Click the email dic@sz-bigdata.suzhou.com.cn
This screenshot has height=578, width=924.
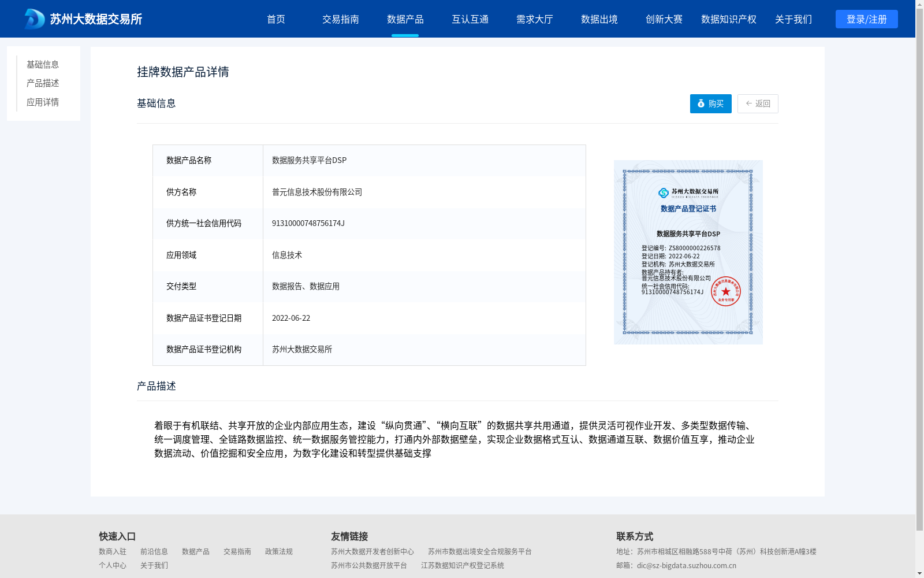[x=687, y=565]
